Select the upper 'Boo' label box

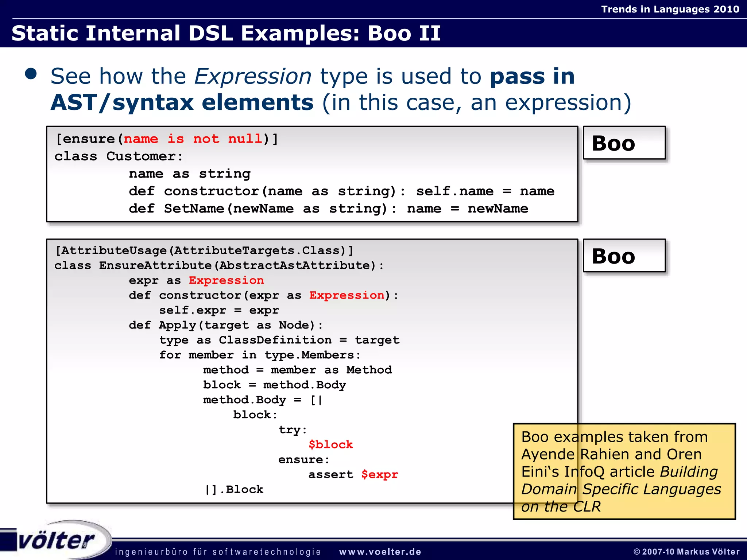point(624,143)
